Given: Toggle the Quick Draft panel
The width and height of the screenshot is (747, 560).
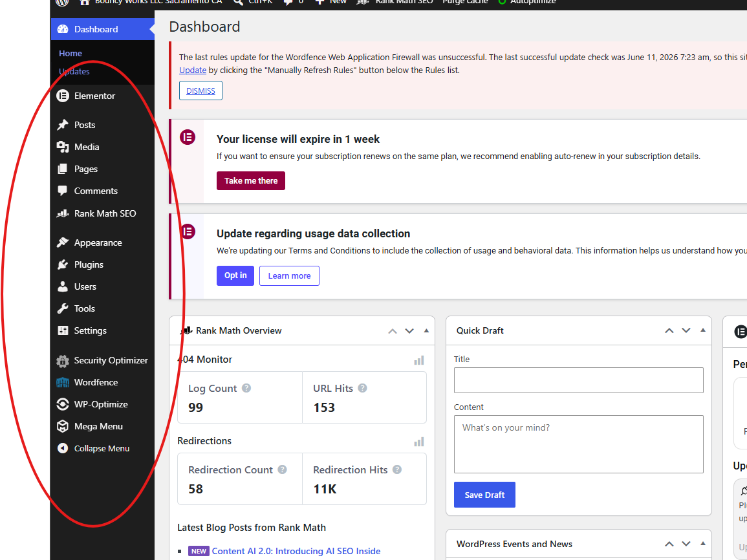Looking at the screenshot, I should (x=702, y=330).
